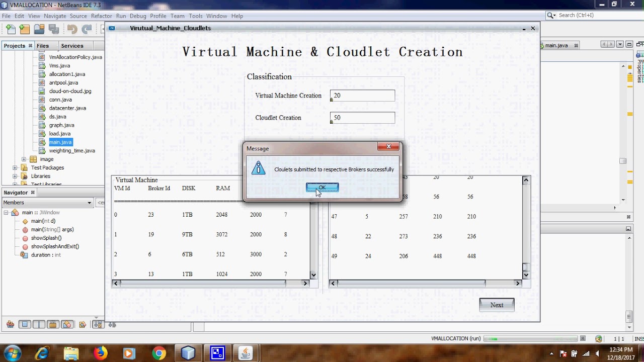Close the Navigator panel via its X
Screen dimensions: 644x362
tap(33, 193)
